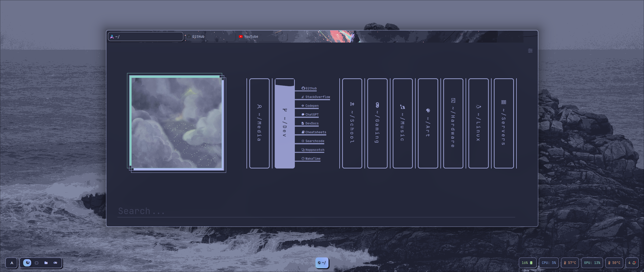Viewport: 644px width, 272px height.
Task: Collapse the open ~/Dev book
Action: (x=285, y=123)
